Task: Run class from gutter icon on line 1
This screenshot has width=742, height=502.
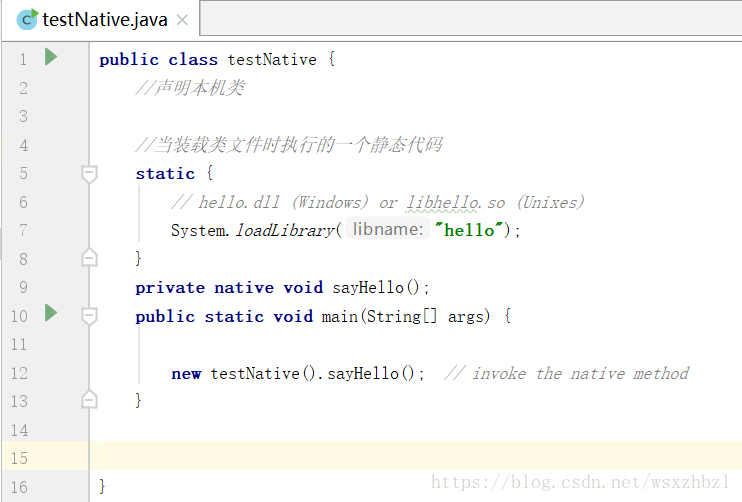Action: point(51,57)
